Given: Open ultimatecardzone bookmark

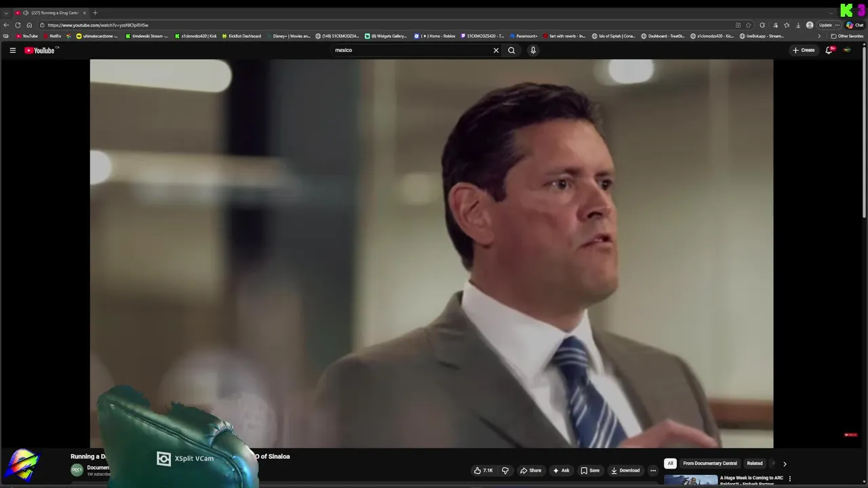Looking at the screenshot, I should click(x=98, y=36).
